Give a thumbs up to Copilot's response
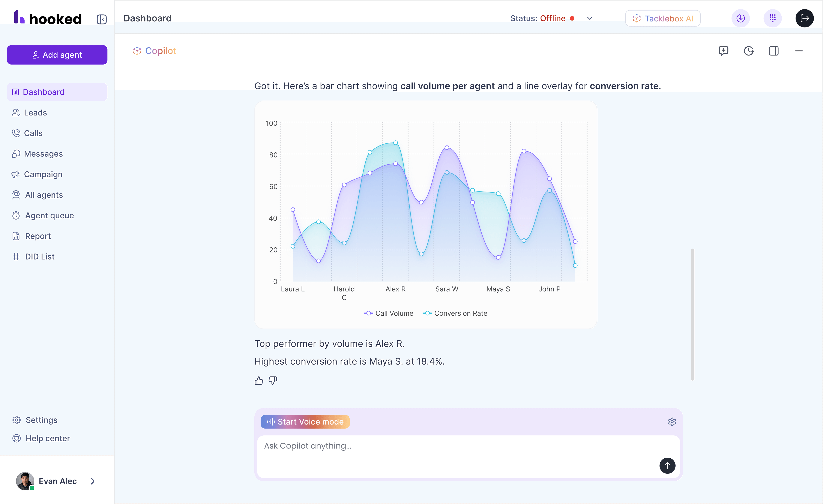Screen dimensions: 823x504 tap(258, 380)
